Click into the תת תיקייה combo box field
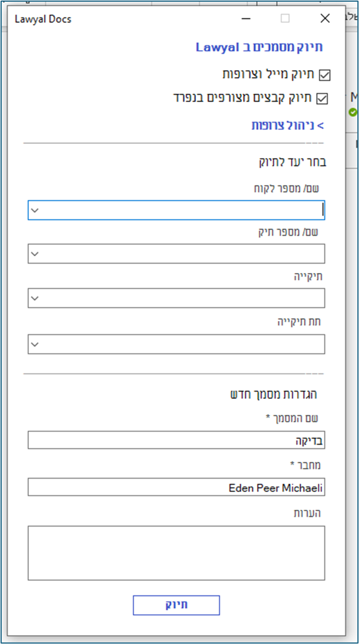The image size is (359, 644). point(184,344)
